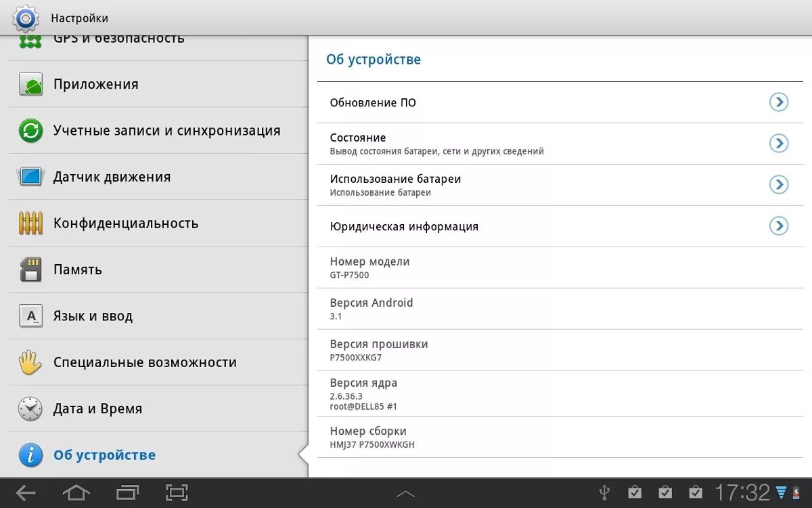Tap the green Accounts and sync icon
The image size is (812, 508).
30,131
